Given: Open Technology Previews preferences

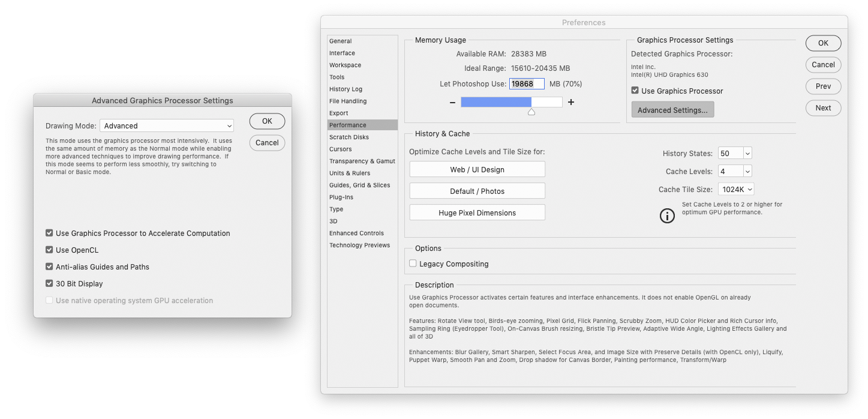Looking at the screenshot, I should 362,246.
